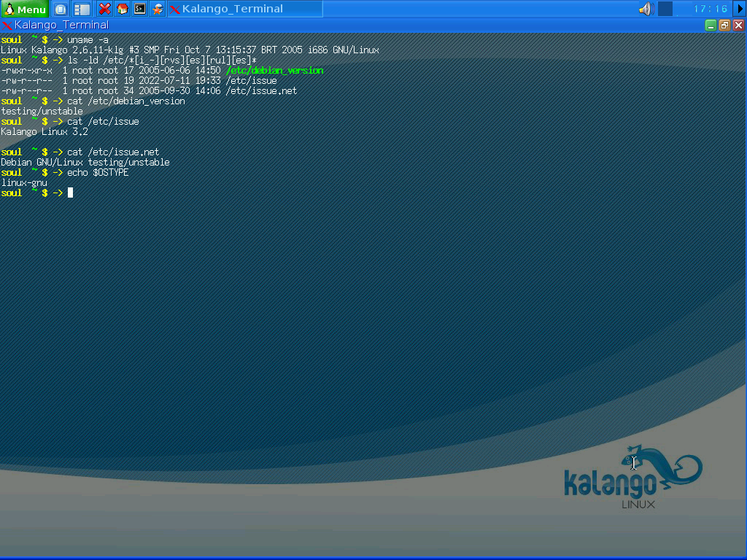Launch the terminal icon in the taskbar
The image size is (747, 560).
pyautogui.click(x=140, y=9)
